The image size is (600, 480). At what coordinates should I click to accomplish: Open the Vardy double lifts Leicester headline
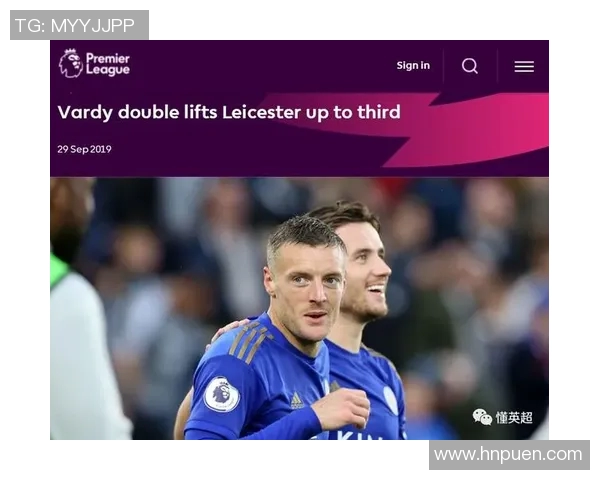point(229,113)
